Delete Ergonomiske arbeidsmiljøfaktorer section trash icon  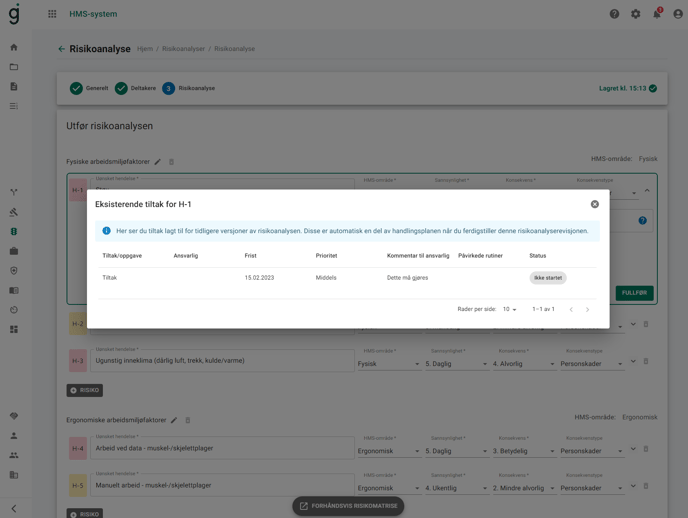tap(188, 420)
